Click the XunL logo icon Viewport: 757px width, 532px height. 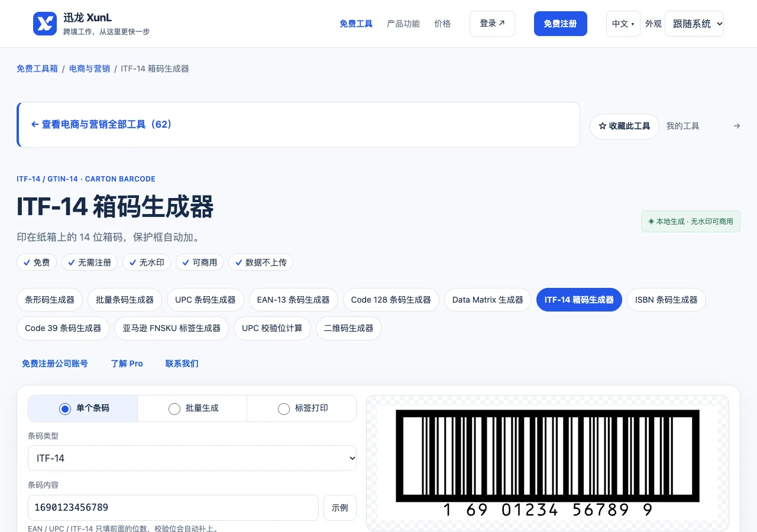(45, 24)
